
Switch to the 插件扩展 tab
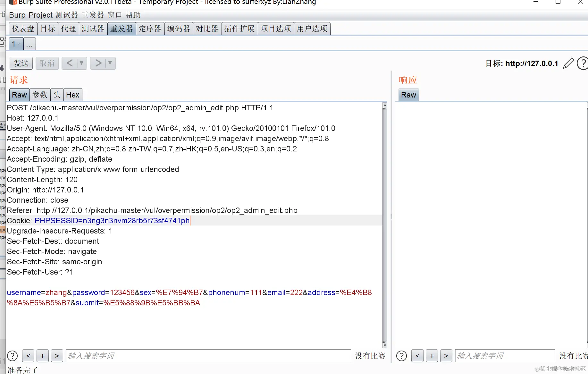pyautogui.click(x=239, y=29)
